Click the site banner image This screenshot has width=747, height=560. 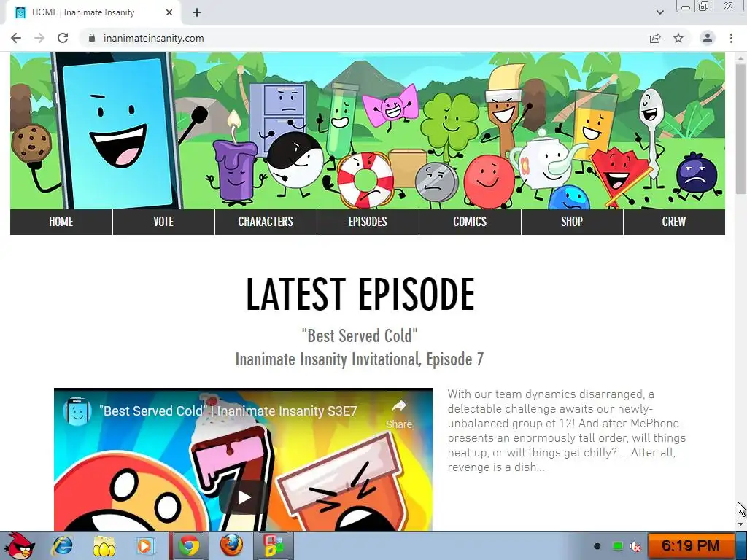[x=368, y=131]
